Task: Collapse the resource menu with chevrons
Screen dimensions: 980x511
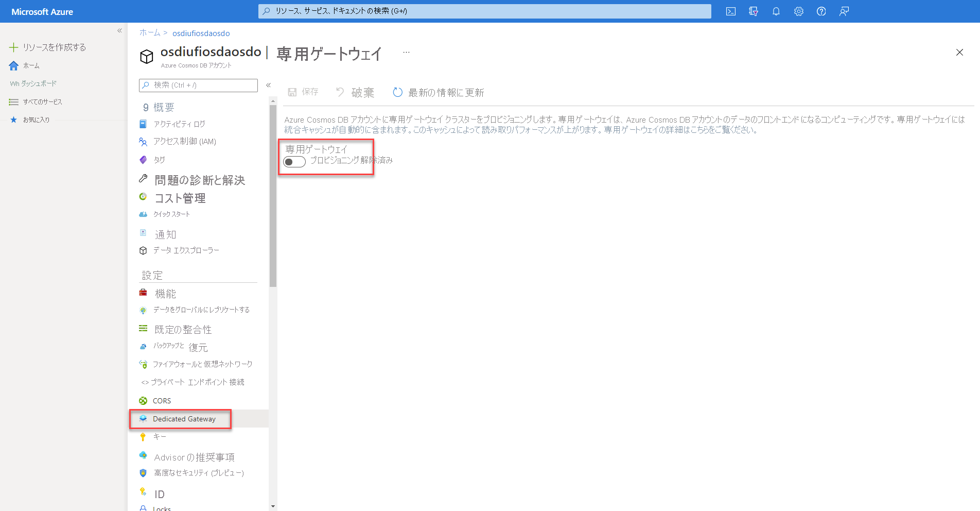Action: pyautogui.click(x=268, y=85)
